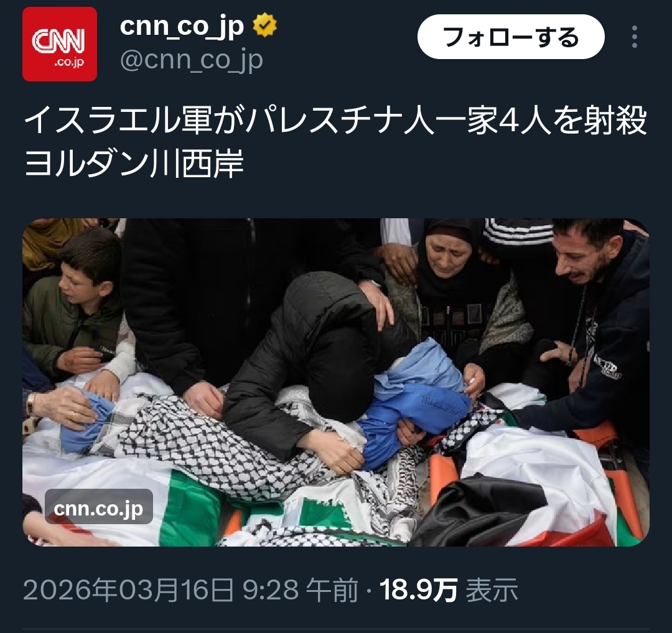Open the three-dot more options menu
Image resolution: width=672 pixels, height=633 pixels.
[x=635, y=37]
